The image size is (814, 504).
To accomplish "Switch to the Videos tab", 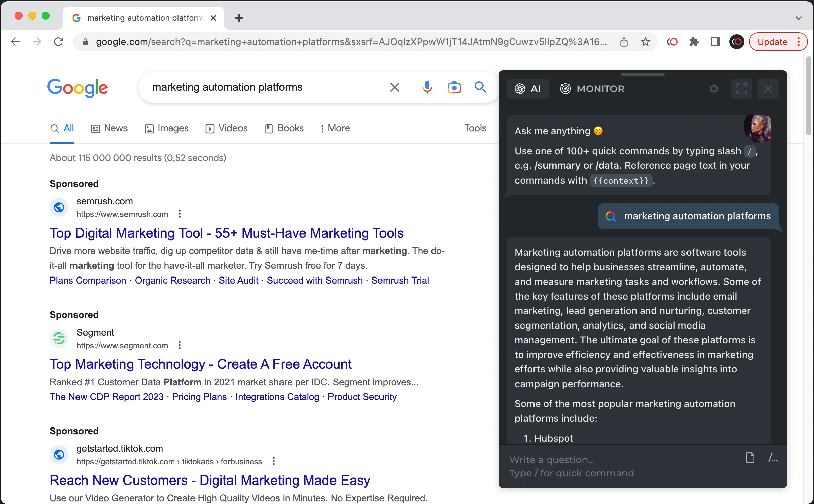I will coord(226,128).
